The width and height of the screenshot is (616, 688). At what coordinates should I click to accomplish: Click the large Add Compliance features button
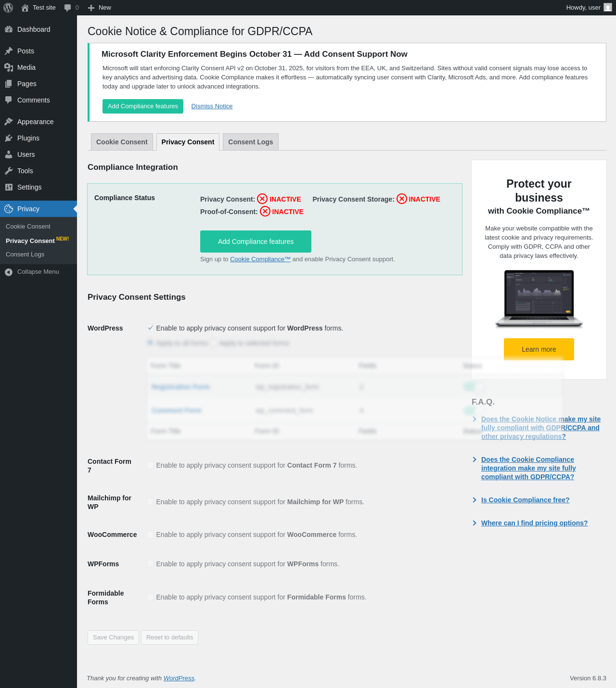point(256,242)
